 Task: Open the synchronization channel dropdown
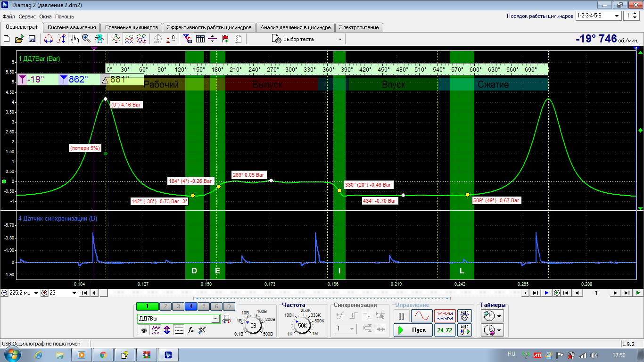[x=346, y=329]
